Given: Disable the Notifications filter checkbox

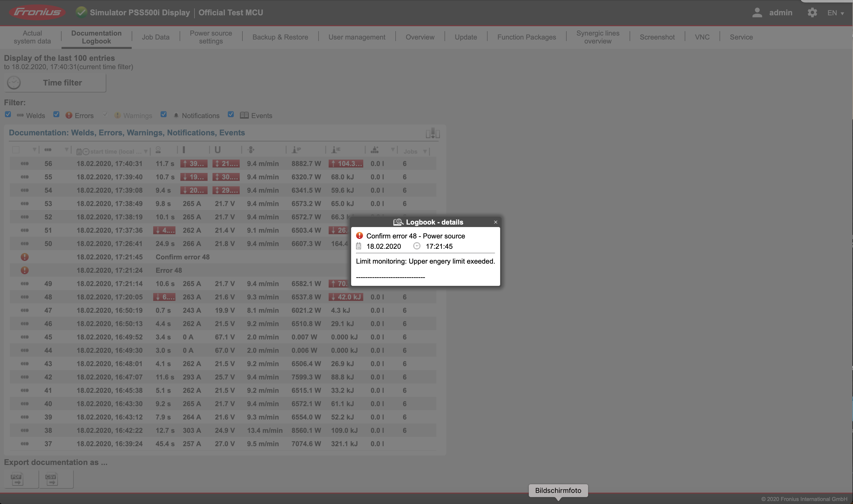Looking at the screenshot, I should coord(164,114).
